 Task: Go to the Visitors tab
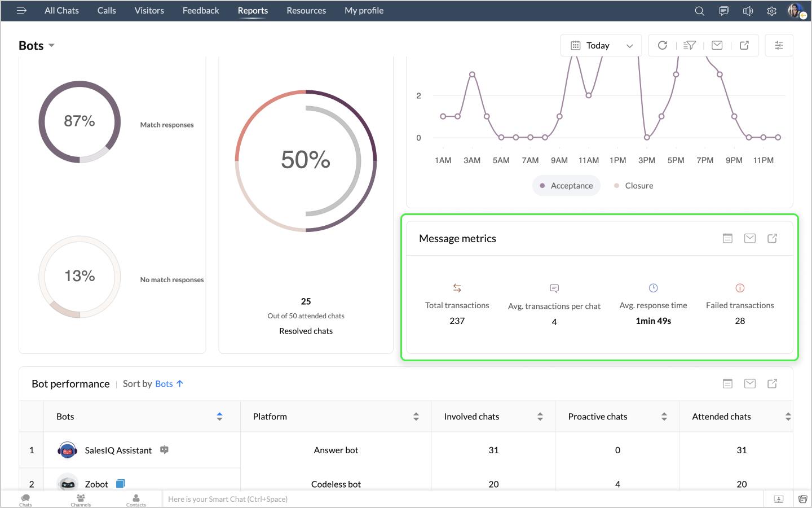tap(149, 11)
